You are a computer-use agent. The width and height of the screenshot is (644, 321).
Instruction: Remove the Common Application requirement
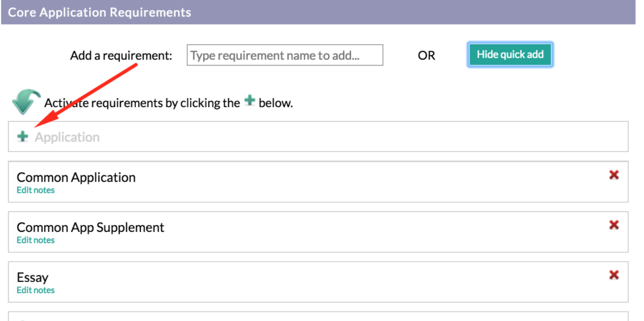point(613,175)
